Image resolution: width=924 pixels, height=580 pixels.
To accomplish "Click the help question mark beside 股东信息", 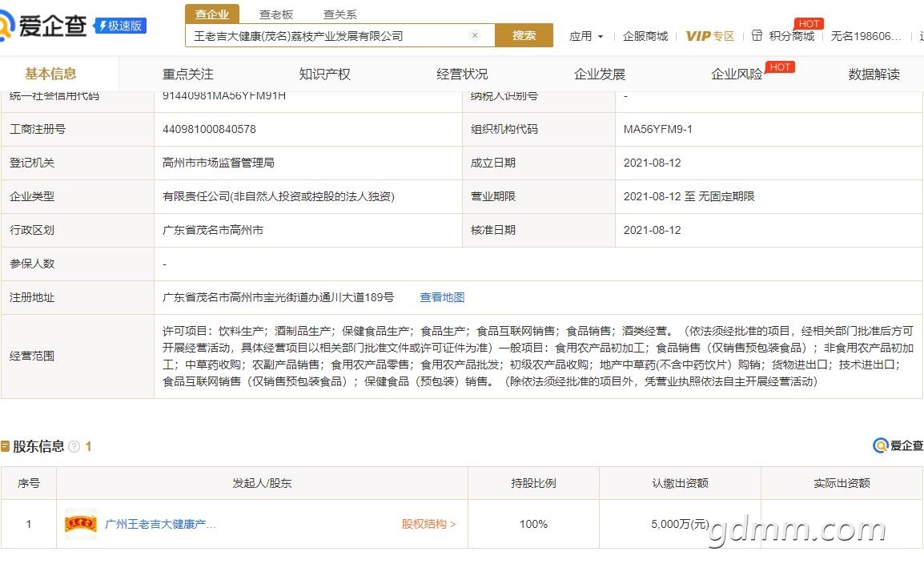I will (x=74, y=447).
